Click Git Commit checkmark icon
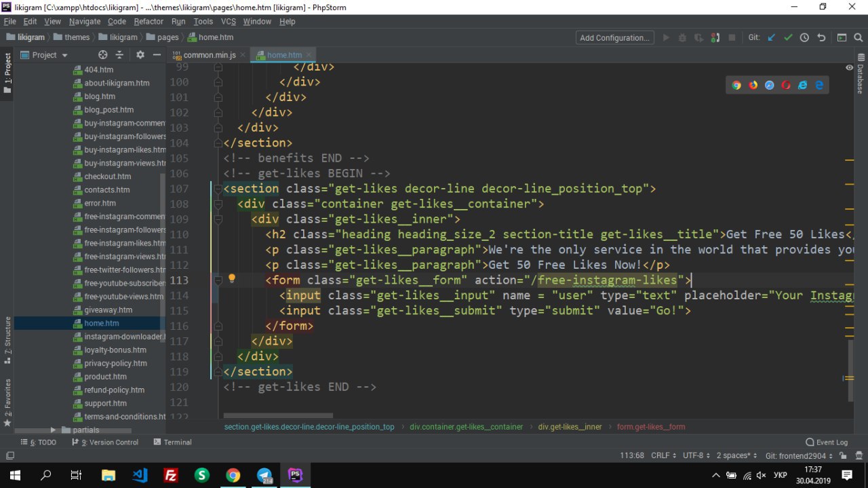868x488 pixels. (x=788, y=37)
